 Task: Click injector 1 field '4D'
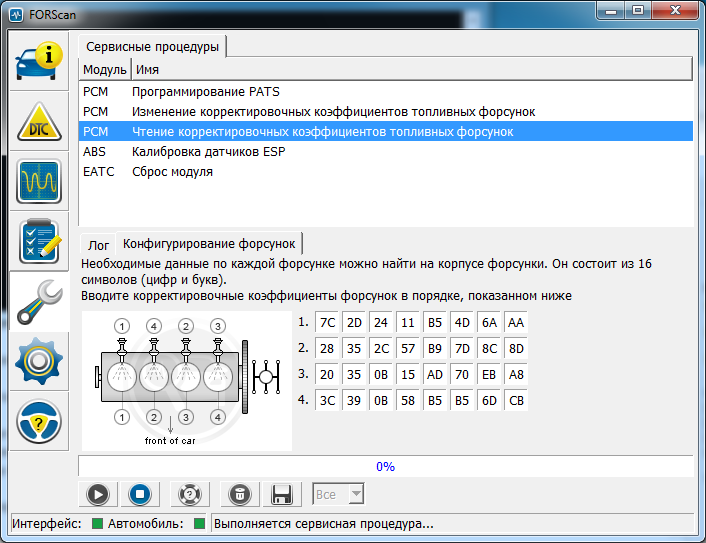tap(462, 322)
